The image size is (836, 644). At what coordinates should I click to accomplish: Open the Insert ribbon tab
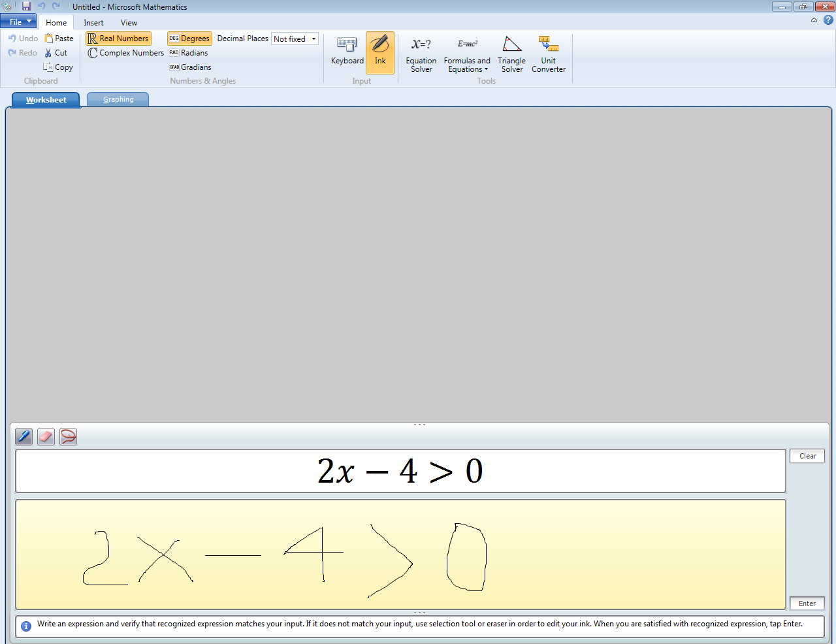tap(93, 22)
